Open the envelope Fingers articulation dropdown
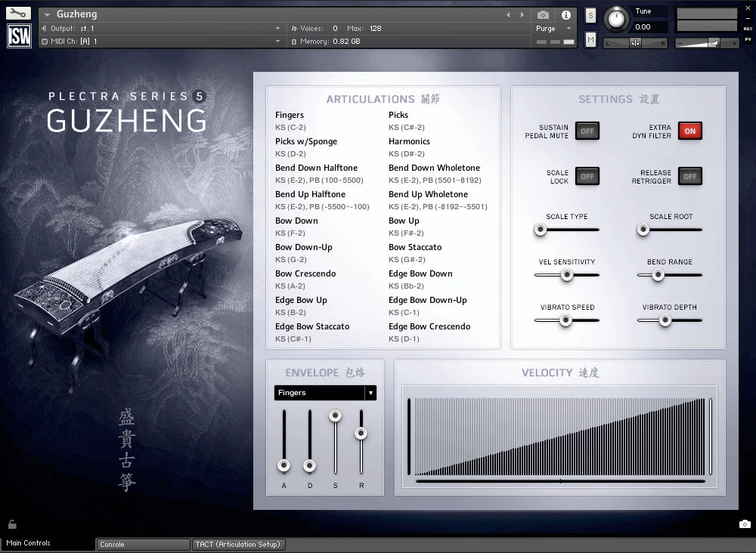 (325, 393)
